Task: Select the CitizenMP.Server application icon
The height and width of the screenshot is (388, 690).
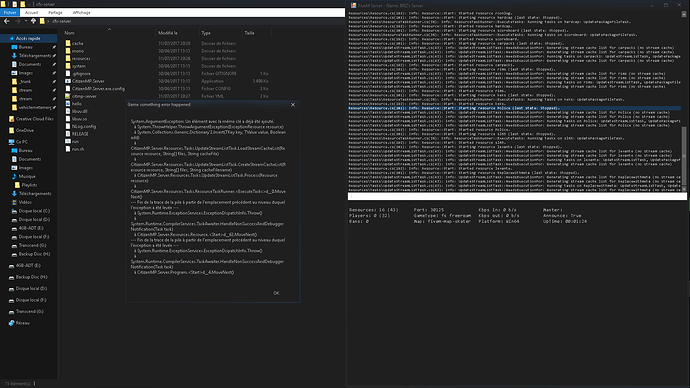Action: [x=68, y=81]
